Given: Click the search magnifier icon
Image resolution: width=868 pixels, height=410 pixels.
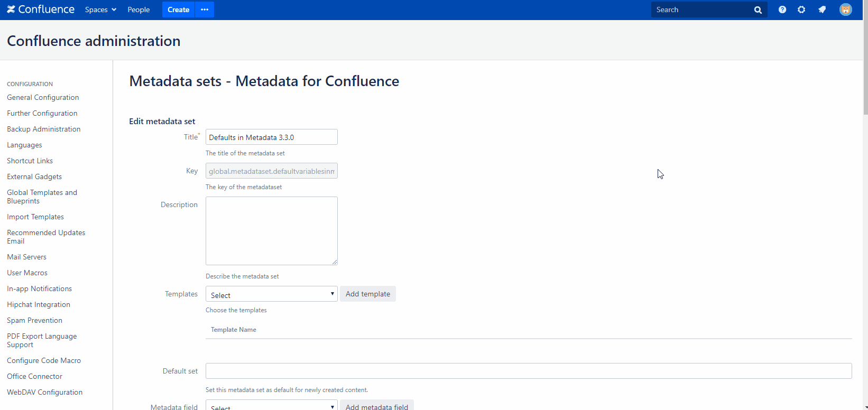Looking at the screenshot, I should [758, 10].
